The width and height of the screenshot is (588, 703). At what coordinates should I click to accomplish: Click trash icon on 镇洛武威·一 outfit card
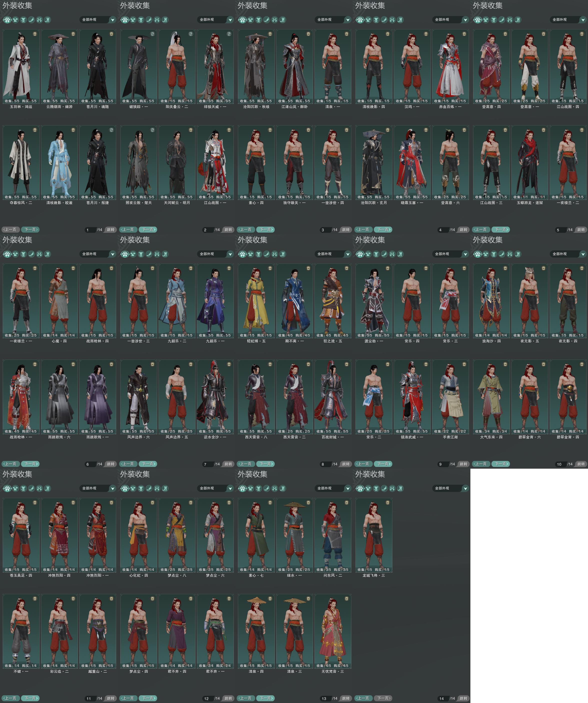pyautogui.click(x=426, y=364)
